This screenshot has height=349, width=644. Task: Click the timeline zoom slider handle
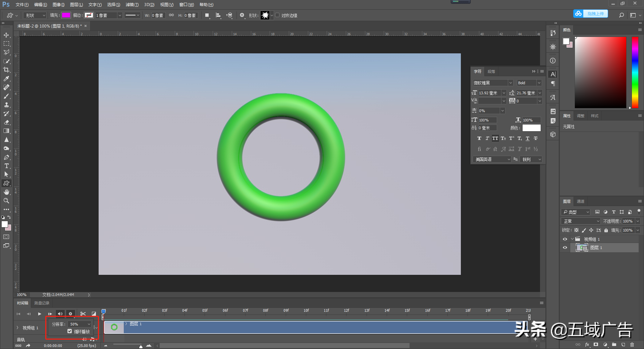[141, 346]
